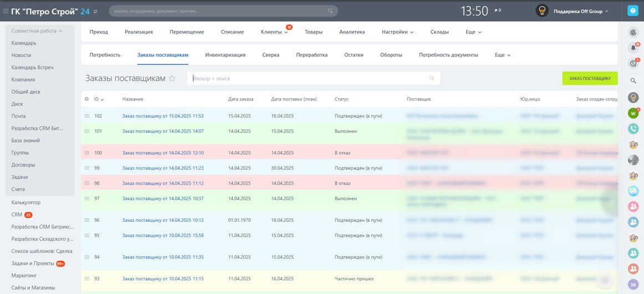Viewport: 644px width, 294px height.
Task: Click the magnifier icon in right sidebar
Action: click(x=633, y=80)
